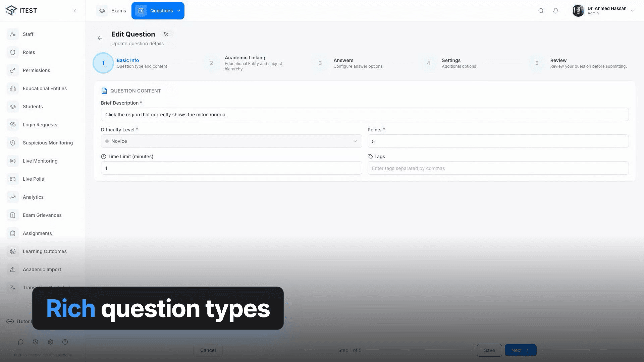The image size is (644, 362).
Task: Open the Students menu link
Action: point(33,107)
